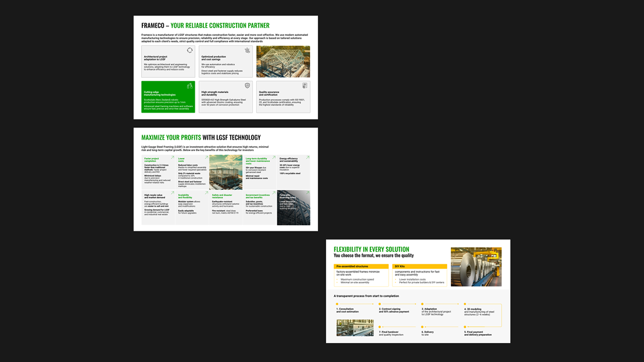The height and width of the screenshot is (362, 644).
Task: Click the icon on Optimized production card
Action: tap(247, 50)
